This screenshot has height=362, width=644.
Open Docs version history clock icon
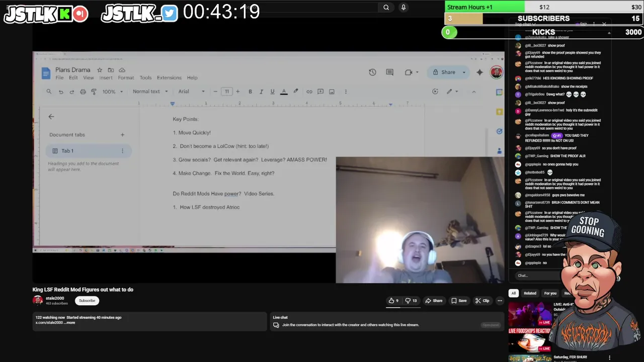pyautogui.click(x=372, y=72)
